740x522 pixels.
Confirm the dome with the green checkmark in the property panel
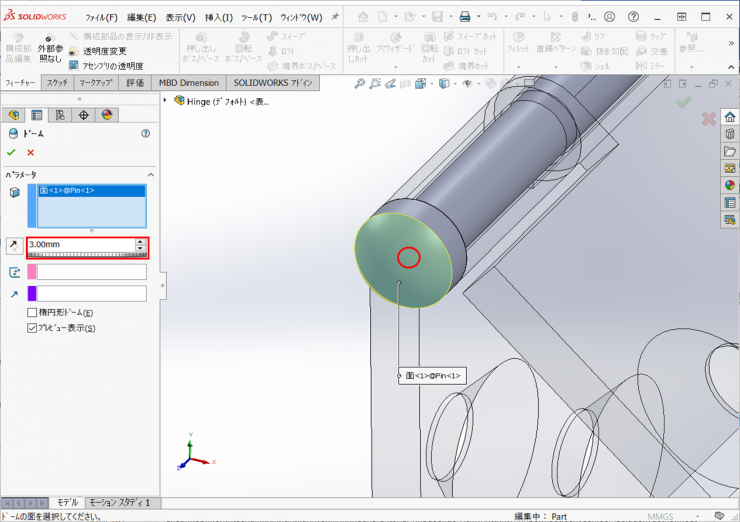pyautogui.click(x=11, y=152)
